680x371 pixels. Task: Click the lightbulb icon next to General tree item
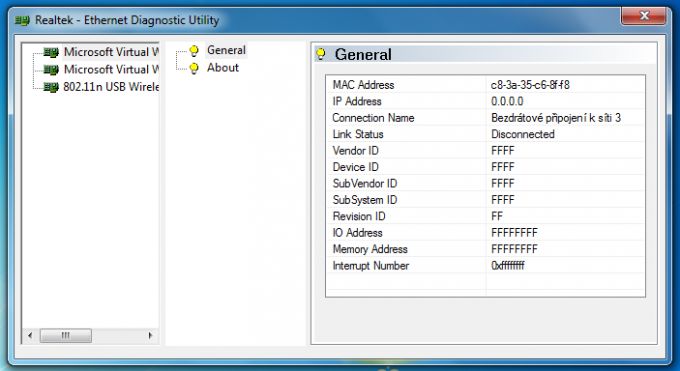[194, 51]
